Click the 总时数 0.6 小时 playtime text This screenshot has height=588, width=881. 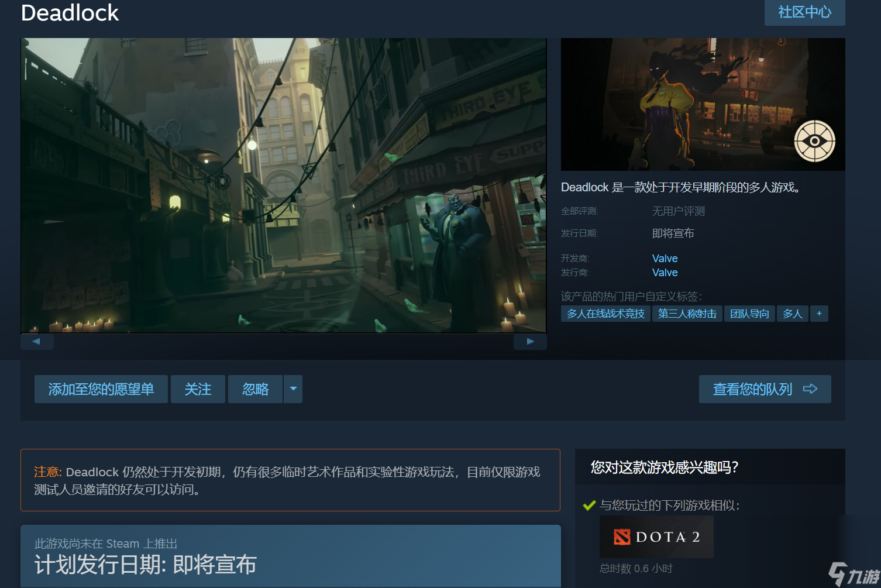(636, 569)
